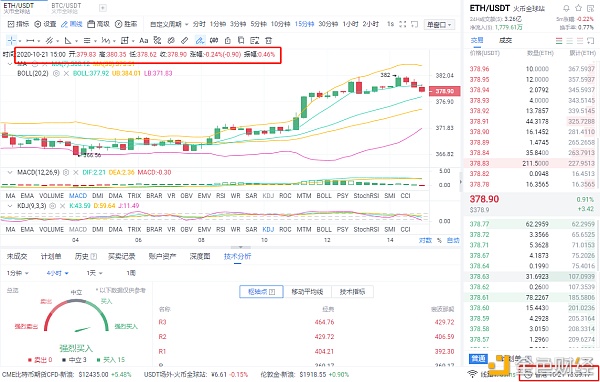The width and height of the screenshot is (600, 382).
Task: Click R3 row resistance value 464.76
Action: point(324,322)
